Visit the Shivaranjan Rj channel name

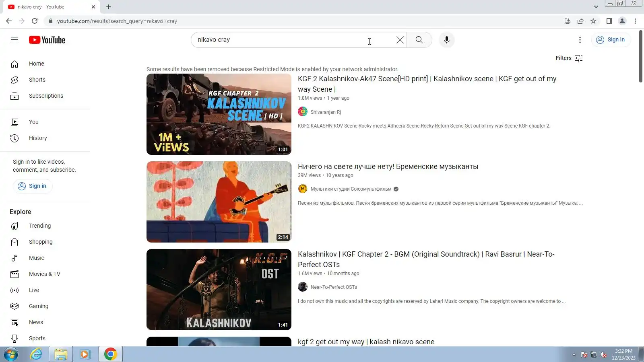(x=326, y=112)
